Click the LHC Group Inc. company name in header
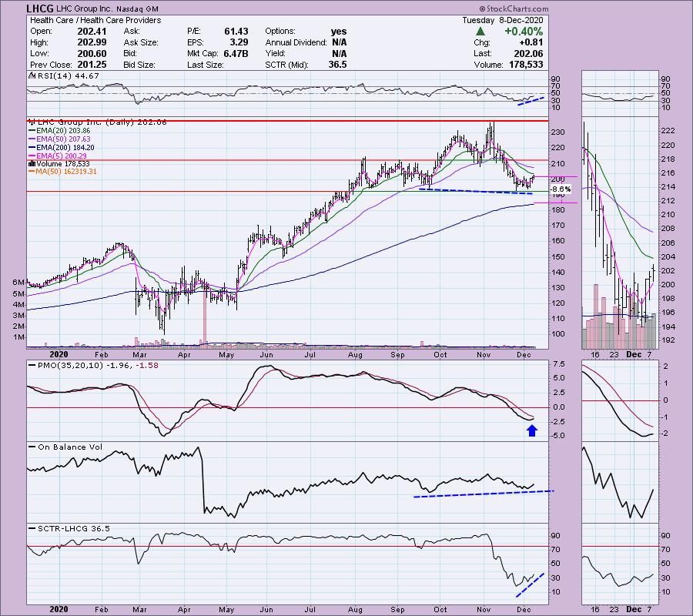This screenshot has width=693, height=616. [x=85, y=8]
